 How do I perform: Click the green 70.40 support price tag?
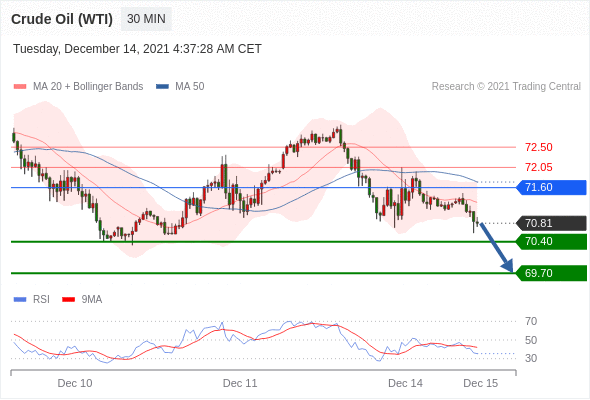tap(551, 241)
